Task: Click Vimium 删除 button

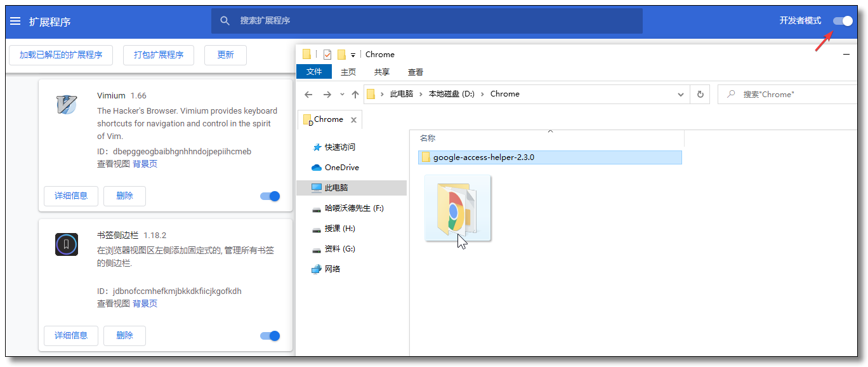Action: [125, 196]
